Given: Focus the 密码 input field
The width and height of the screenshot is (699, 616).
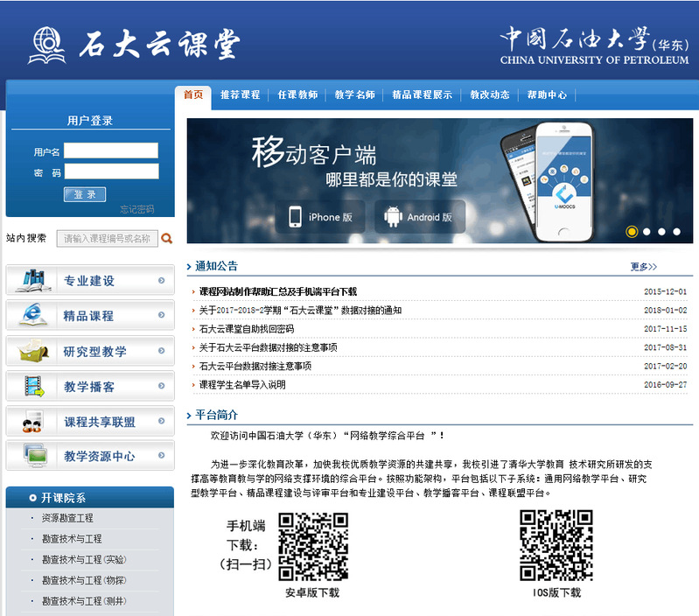Looking at the screenshot, I should click(111, 171).
